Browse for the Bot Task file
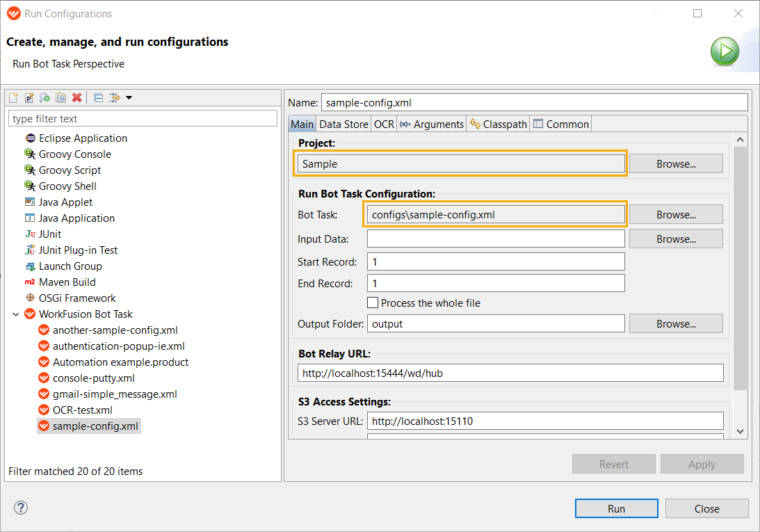760x532 pixels. (x=676, y=215)
